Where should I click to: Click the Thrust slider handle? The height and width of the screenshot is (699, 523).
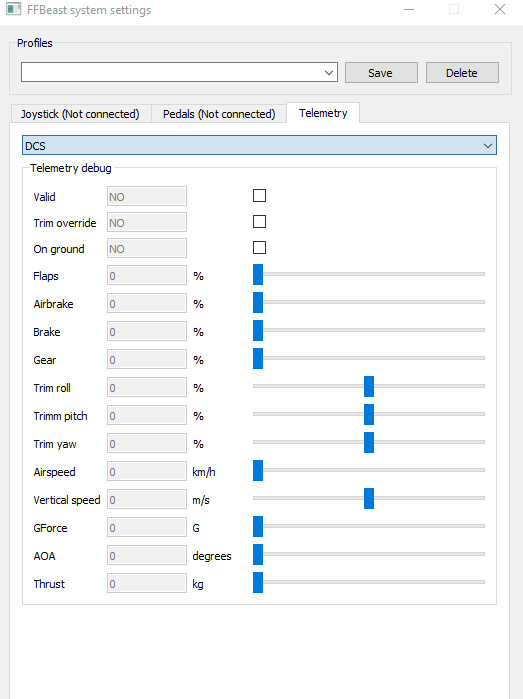(258, 583)
